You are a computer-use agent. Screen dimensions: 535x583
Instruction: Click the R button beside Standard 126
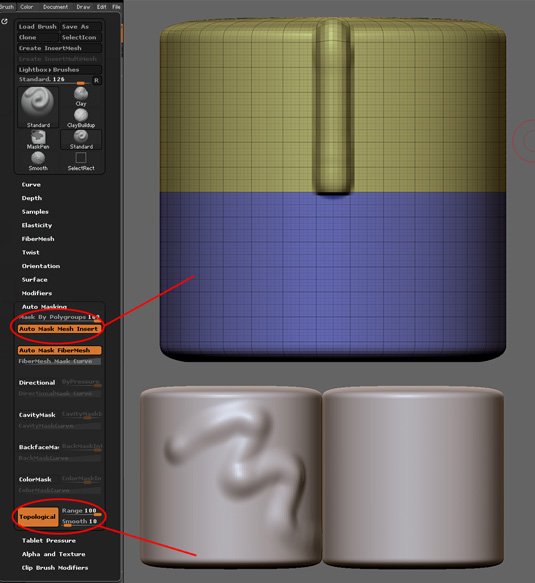pyautogui.click(x=97, y=80)
